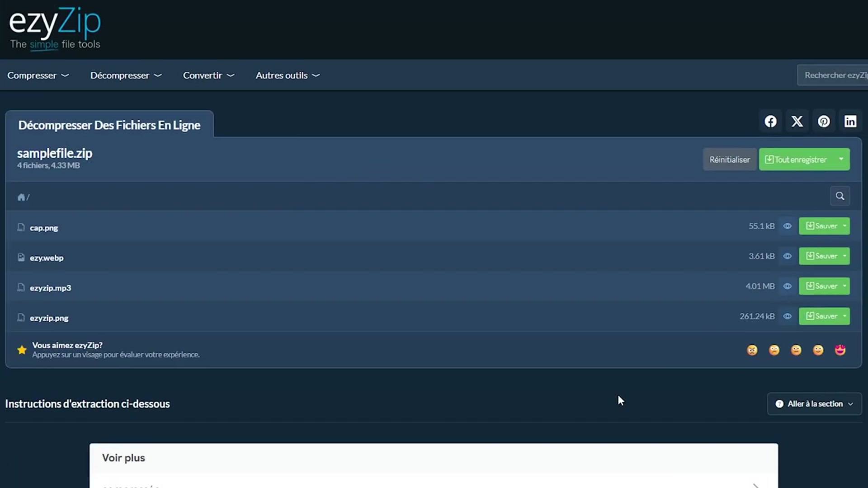Click the 3.61 kB size value

point(762,256)
